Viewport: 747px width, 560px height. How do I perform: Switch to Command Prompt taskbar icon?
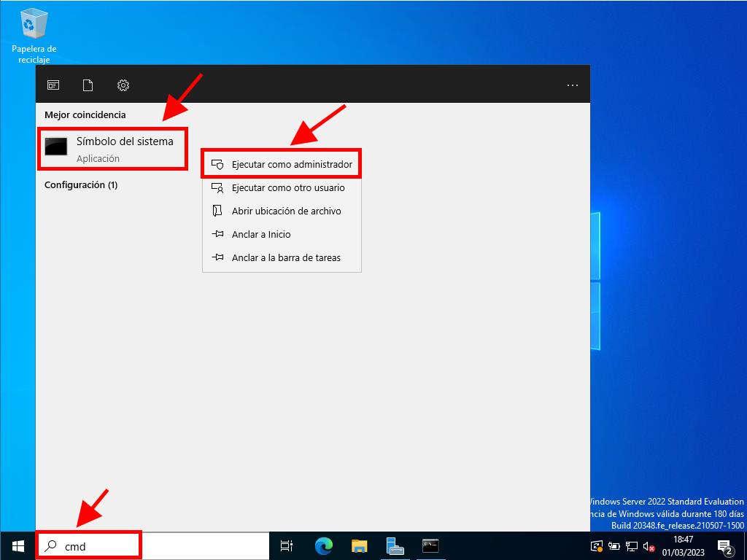430,545
